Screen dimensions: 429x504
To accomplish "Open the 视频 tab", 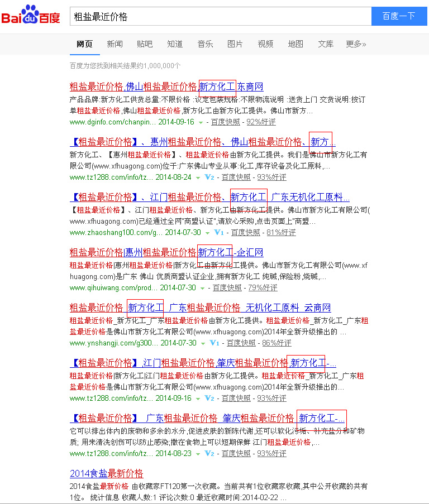I will click(266, 44).
